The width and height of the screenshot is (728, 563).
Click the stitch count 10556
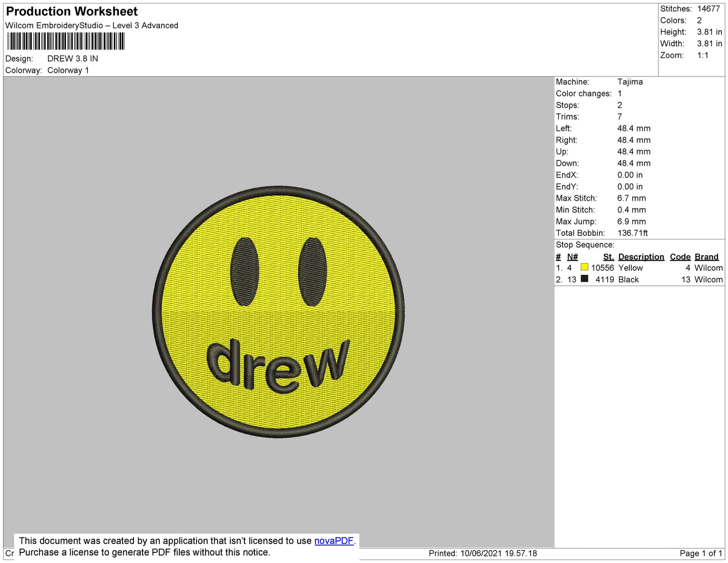[x=603, y=268]
